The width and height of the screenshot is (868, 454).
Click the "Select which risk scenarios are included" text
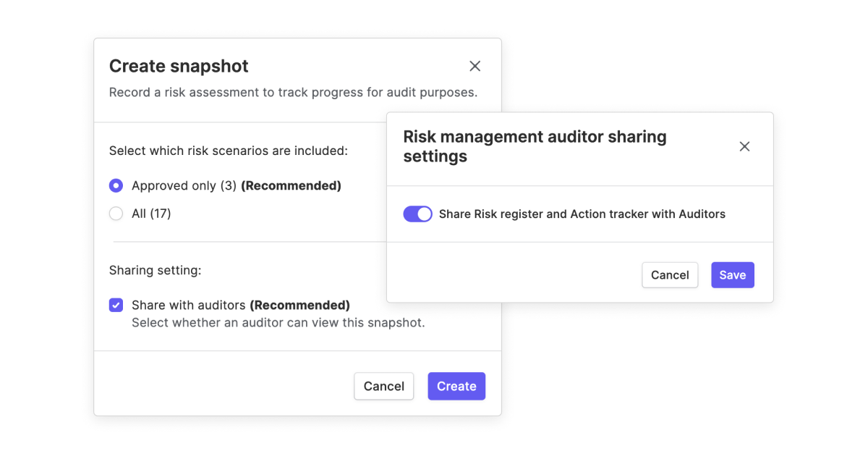(229, 151)
